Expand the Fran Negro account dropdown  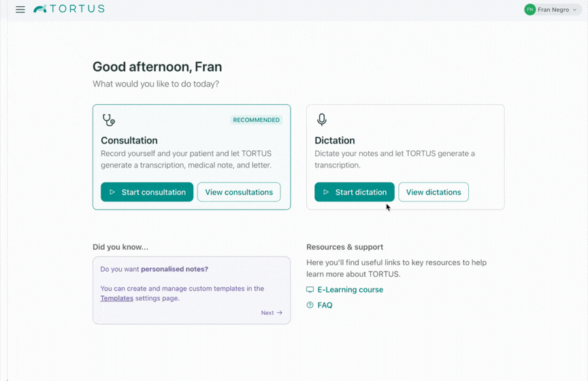point(575,10)
